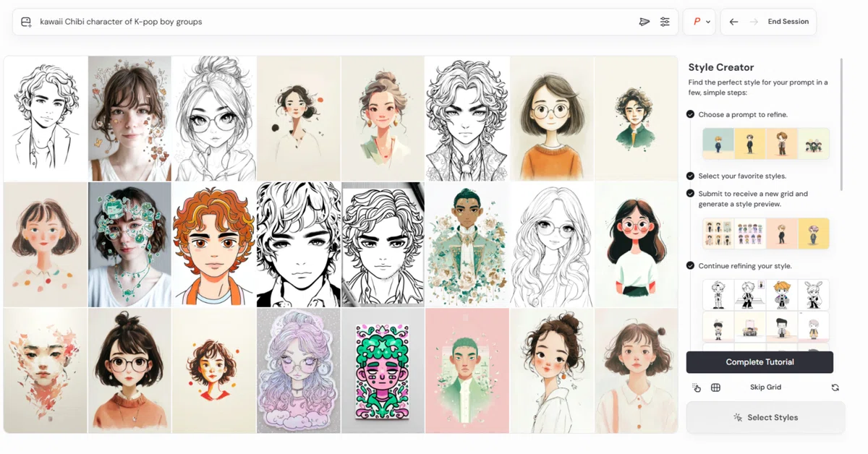This screenshot has height=454, width=868.
Task: Pick the man in green floral ornate suit
Action: [x=467, y=244]
